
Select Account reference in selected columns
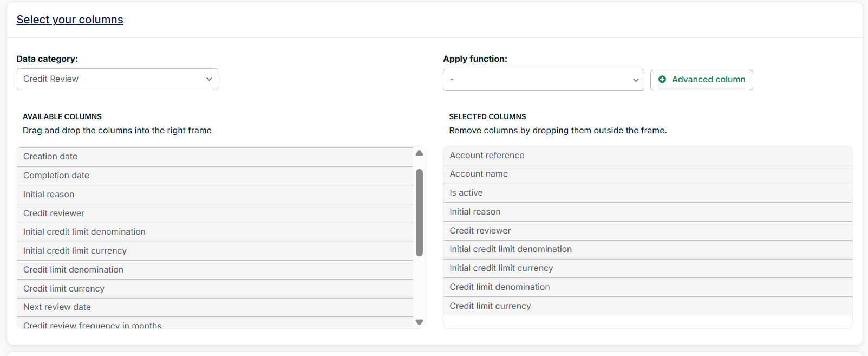(487, 156)
